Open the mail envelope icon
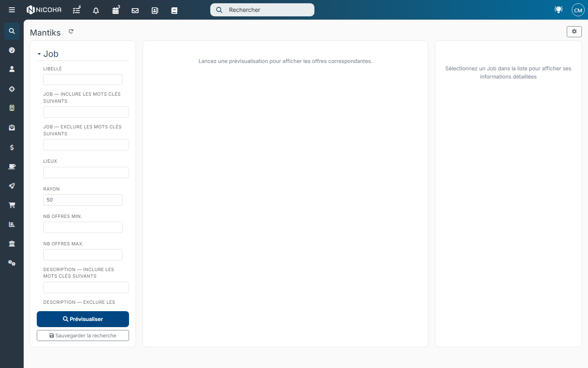 click(x=135, y=11)
